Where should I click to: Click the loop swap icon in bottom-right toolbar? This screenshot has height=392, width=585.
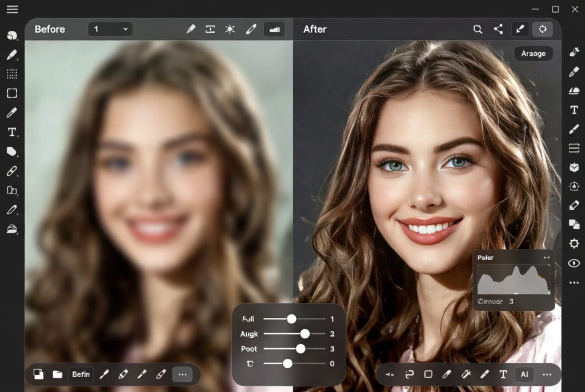(409, 374)
